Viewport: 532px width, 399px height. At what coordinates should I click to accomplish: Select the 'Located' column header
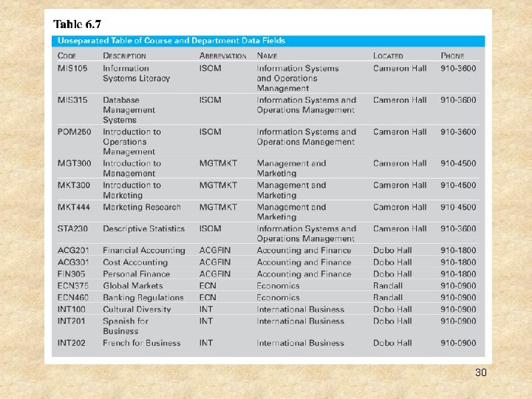(388, 55)
